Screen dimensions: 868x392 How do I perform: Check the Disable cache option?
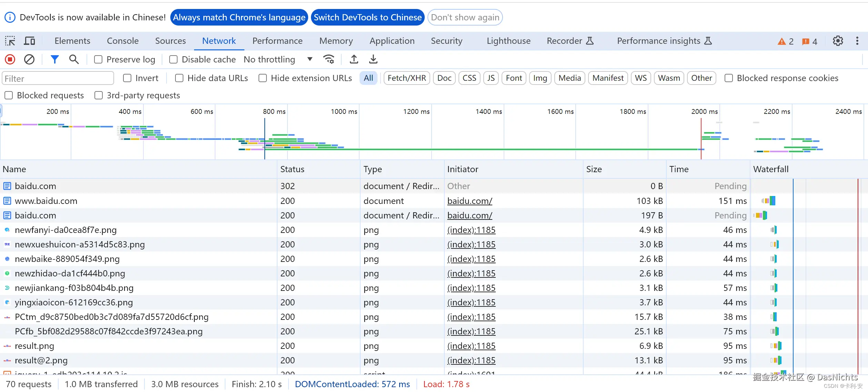click(173, 60)
